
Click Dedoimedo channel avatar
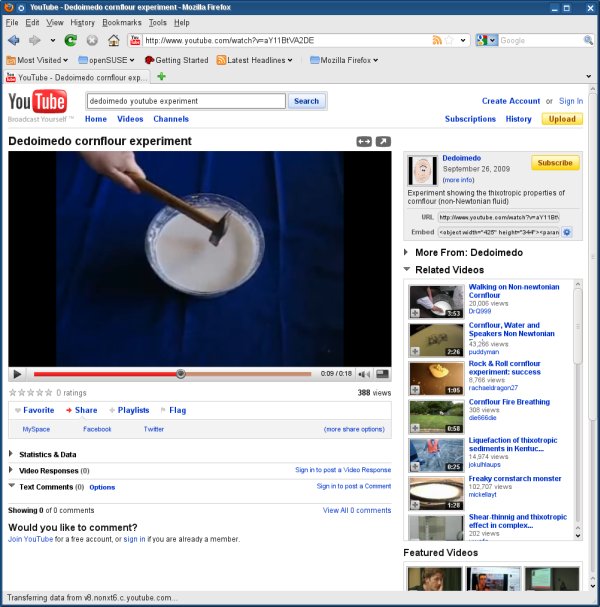pyautogui.click(x=422, y=170)
